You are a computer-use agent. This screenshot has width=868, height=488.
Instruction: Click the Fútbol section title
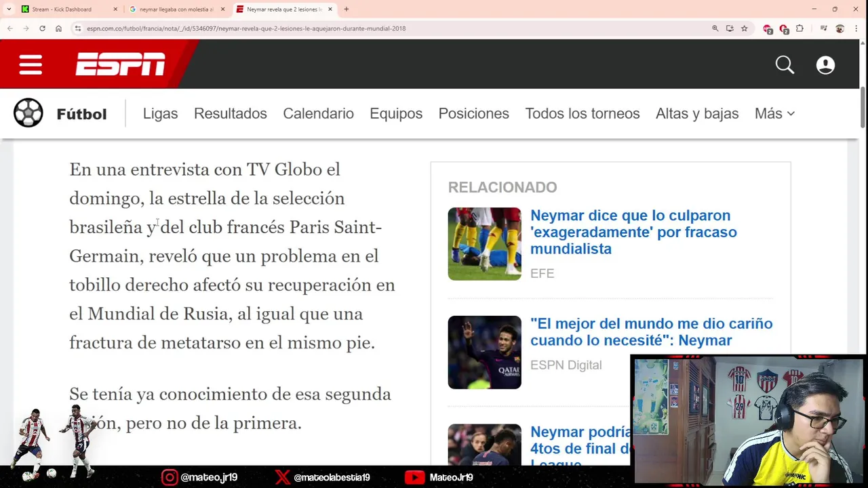pos(81,114)
